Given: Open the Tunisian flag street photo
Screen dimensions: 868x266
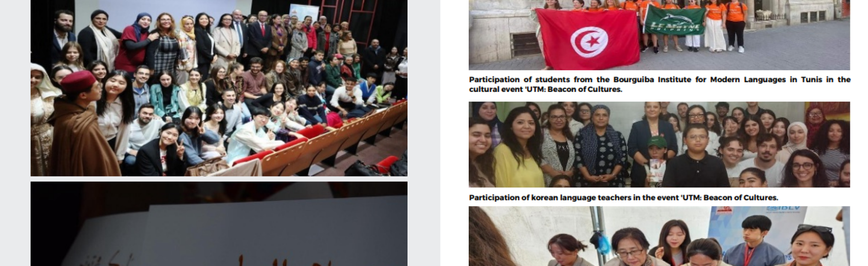Looking at the screenshot, I should [x=659, y=35].
